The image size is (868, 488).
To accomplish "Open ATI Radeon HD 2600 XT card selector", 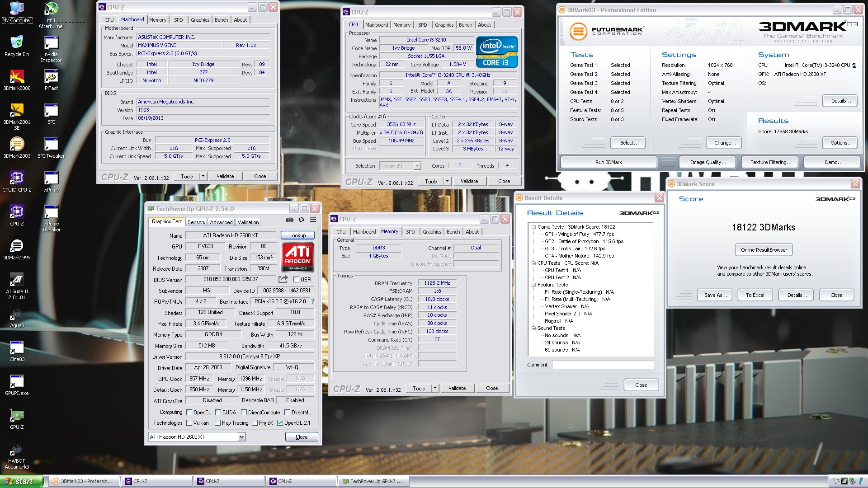I will [197, 436].
